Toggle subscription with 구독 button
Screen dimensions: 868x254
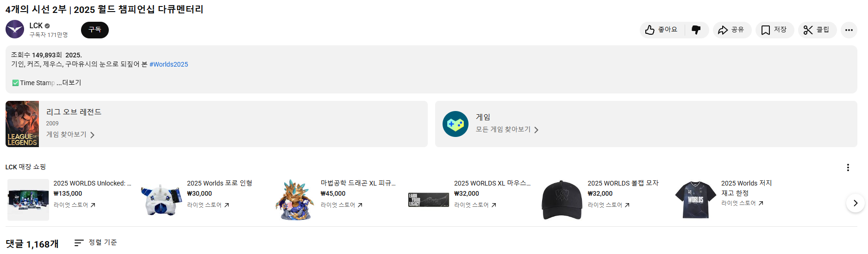coord(94,30)
